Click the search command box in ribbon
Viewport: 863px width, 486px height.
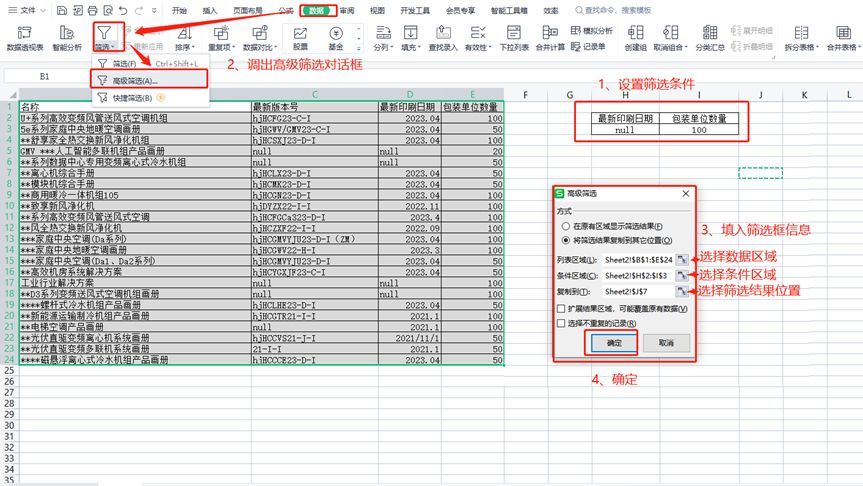(x=613, y=10)
